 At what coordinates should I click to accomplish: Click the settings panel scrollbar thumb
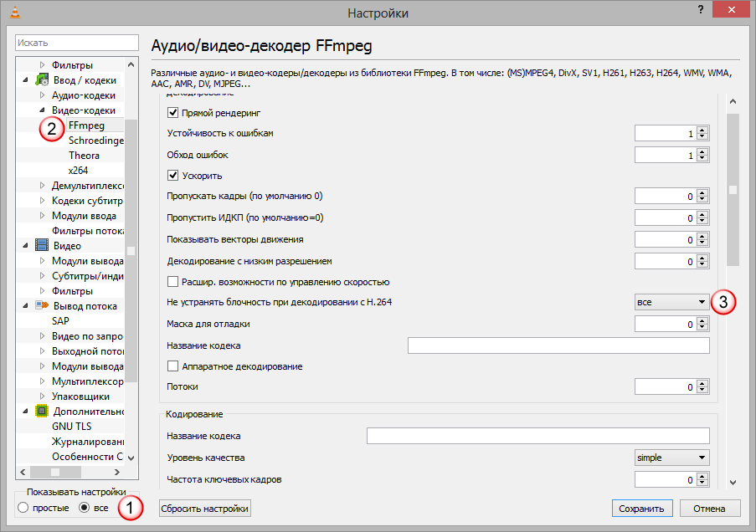733,190
